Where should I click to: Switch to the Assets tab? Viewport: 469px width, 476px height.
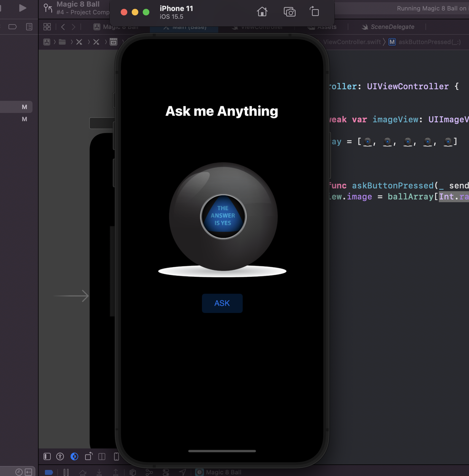pyautogui.click(x=322, y=27)
